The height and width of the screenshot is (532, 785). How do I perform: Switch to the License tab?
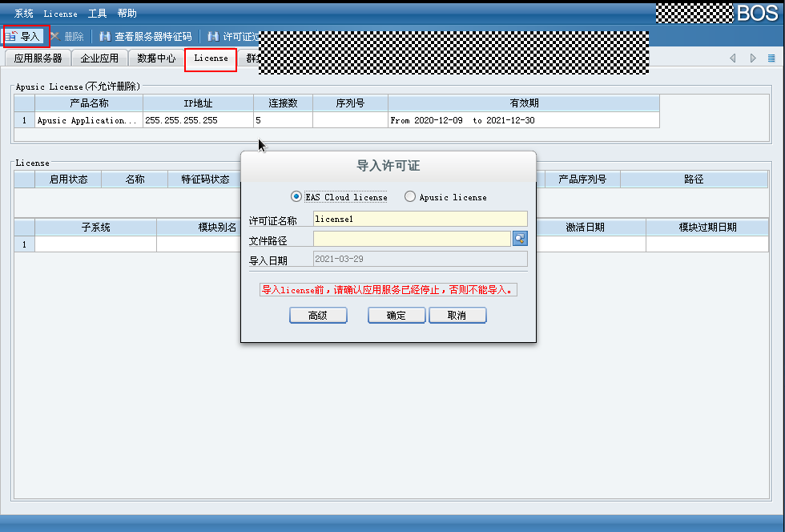[211, 58]
